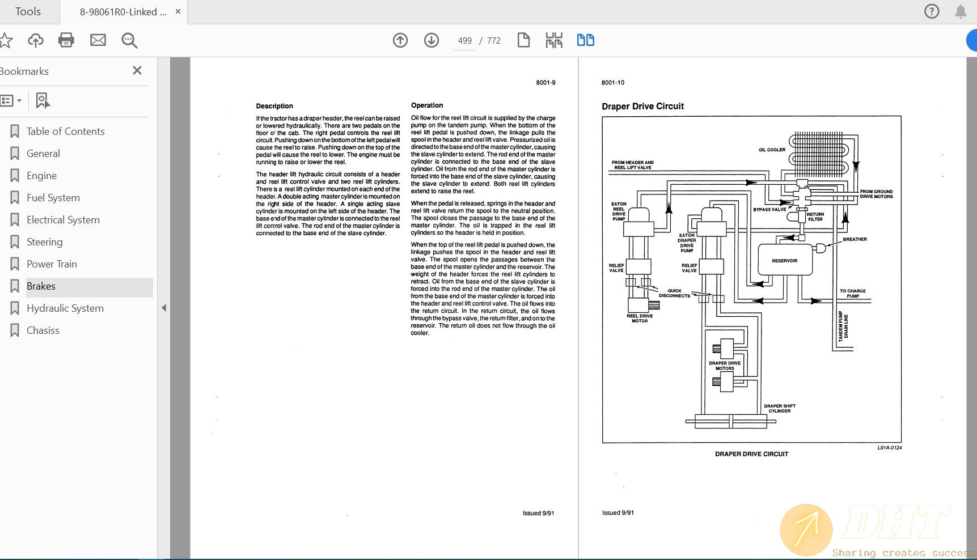Screen dimensions: 977x560
Task: Go to next page using down arrow
Action: point(432,40)
